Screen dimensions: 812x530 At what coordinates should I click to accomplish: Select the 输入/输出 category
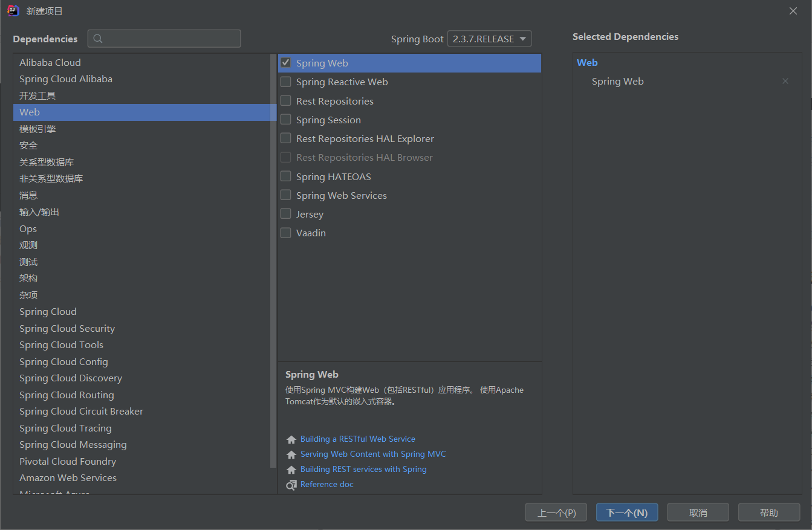tap(141, 212)
